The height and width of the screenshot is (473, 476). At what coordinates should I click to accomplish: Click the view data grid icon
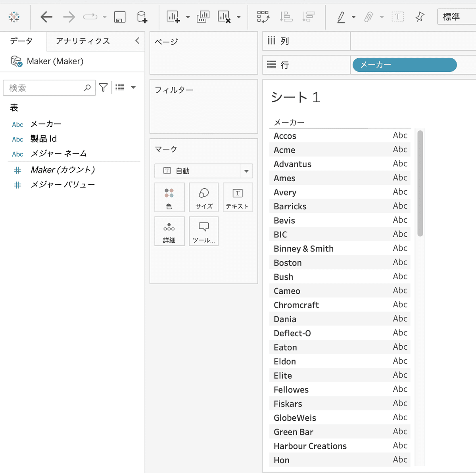tap(120, 87)
